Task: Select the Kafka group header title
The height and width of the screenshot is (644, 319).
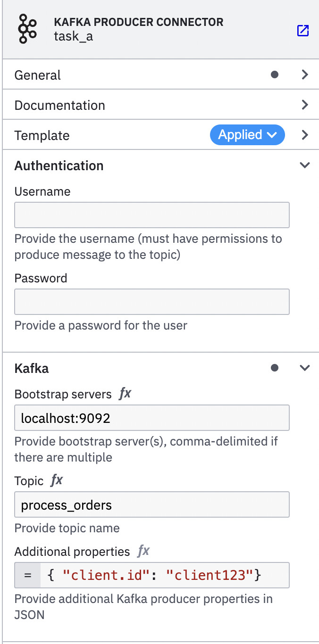Action: (x=32, y=368)
